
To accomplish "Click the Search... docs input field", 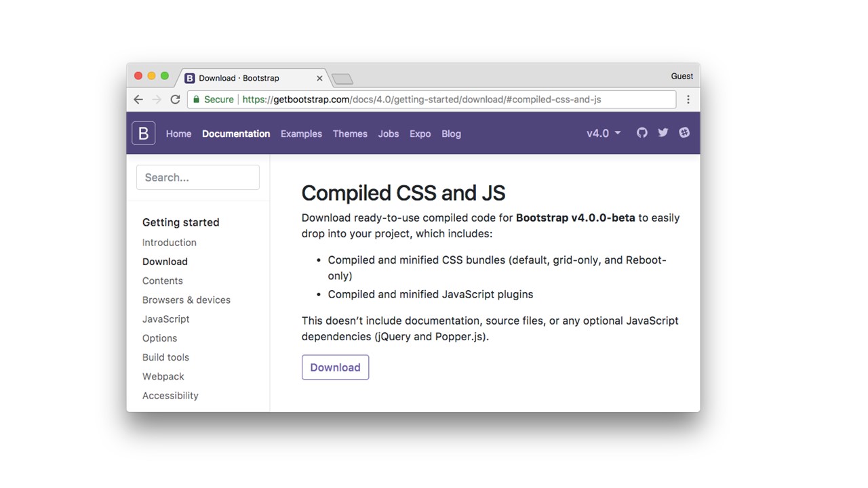I will [198, 178].
